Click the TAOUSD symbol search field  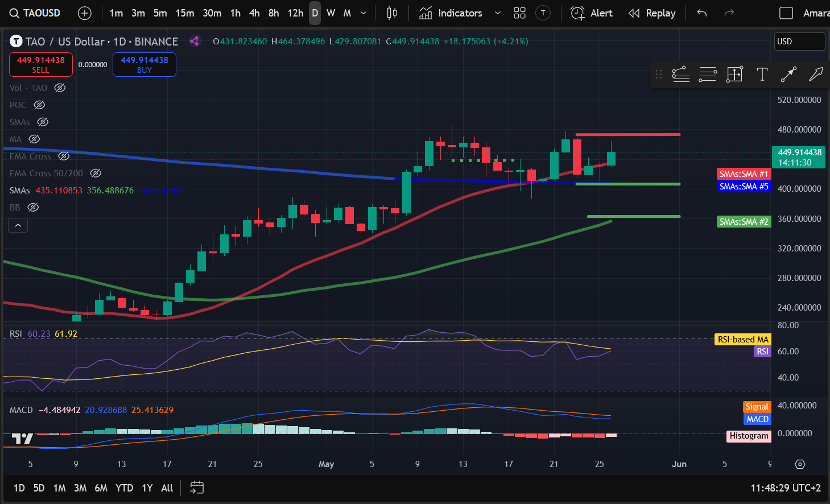pos(36,13)
